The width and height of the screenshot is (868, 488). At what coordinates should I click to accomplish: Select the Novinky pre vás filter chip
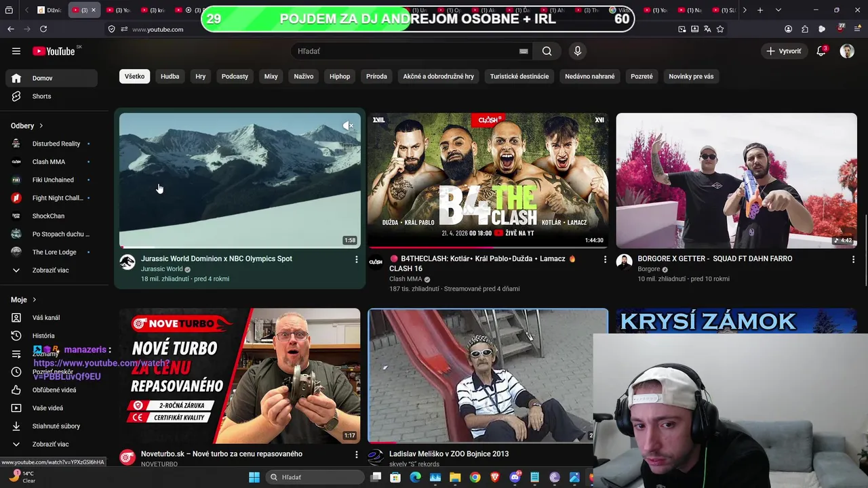pos(691,77)
